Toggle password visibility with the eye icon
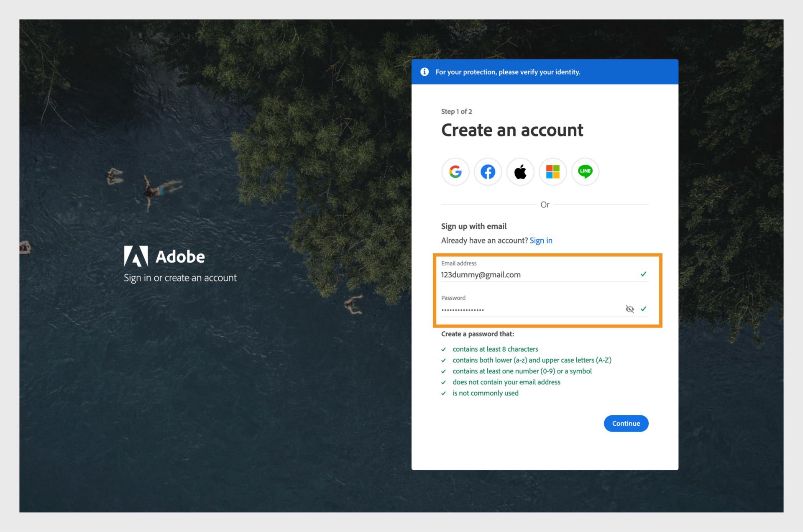The width and height of the screenshot is (803, 532). pyautogui.click(x=629, y=309)
